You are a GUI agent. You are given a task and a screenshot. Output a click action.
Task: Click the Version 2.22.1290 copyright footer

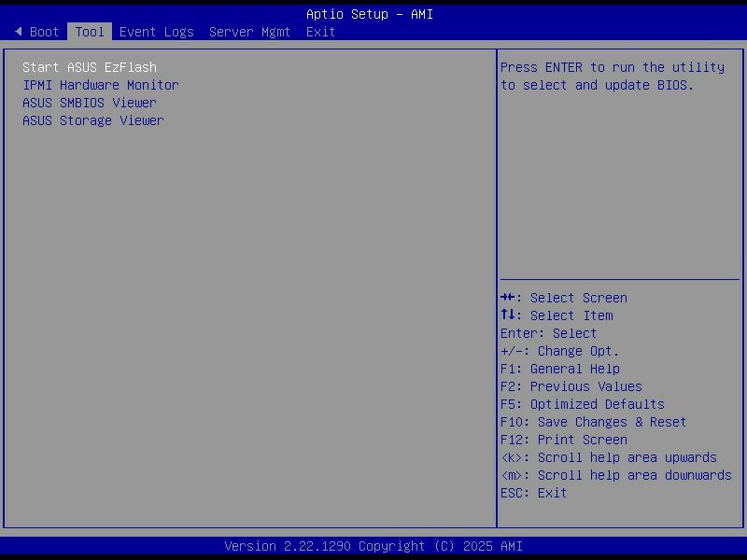pos(373,546)
